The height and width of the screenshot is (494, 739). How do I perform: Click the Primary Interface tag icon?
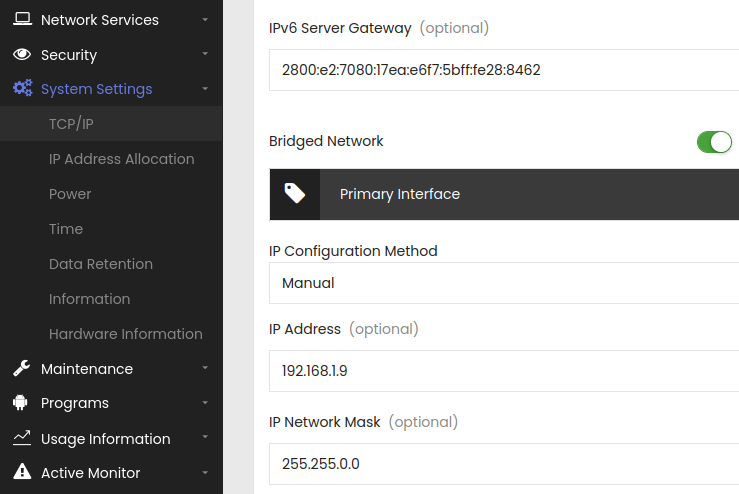coord(295,194)
